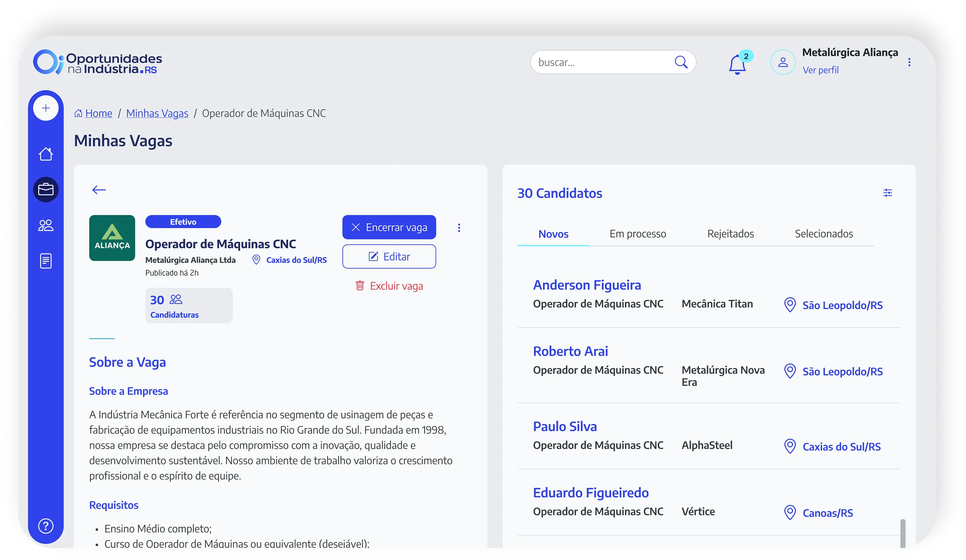Open Home via the sidebar house icon
The width and height of the screenshot is (966, 560).
[45, 154]
